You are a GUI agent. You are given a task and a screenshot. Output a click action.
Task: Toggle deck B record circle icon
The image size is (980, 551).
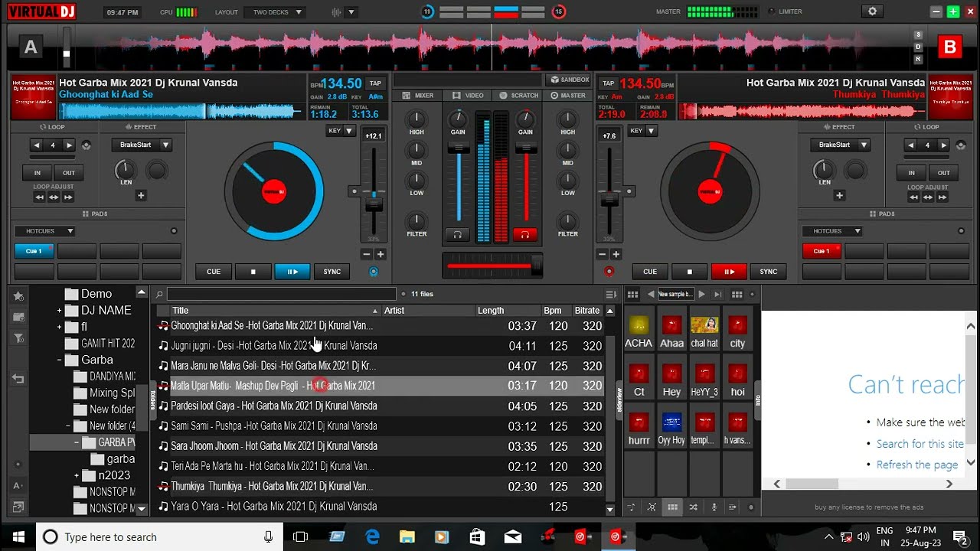click(609, 272)
